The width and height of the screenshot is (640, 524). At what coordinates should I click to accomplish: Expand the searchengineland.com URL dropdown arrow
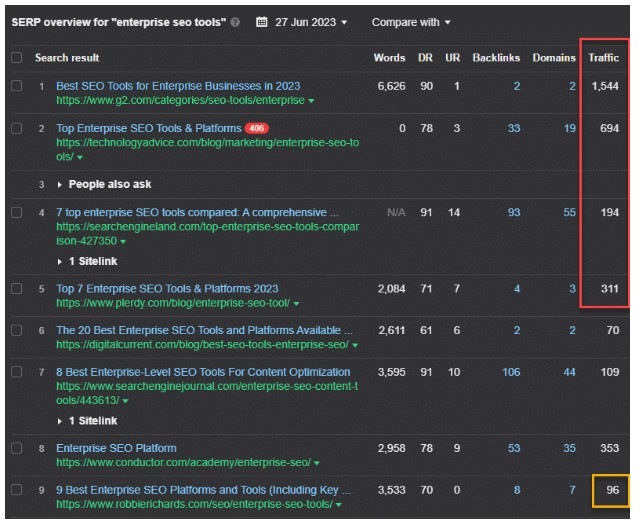123,242
